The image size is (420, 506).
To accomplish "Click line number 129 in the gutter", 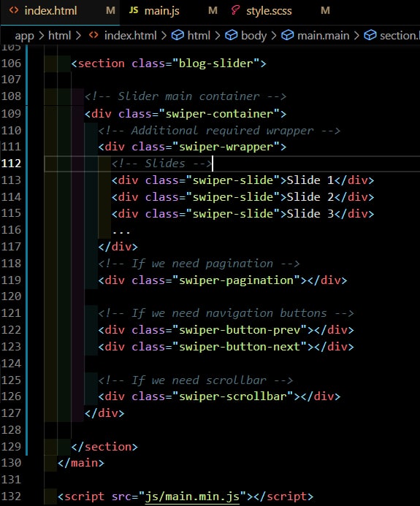I will pos(11,447).
